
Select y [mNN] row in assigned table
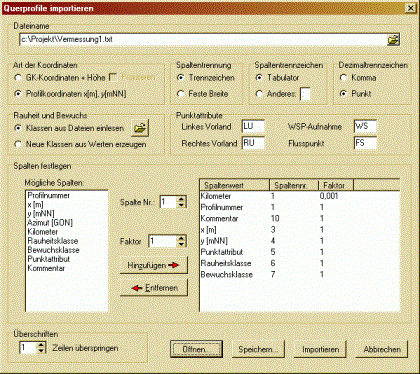[299, 241]
